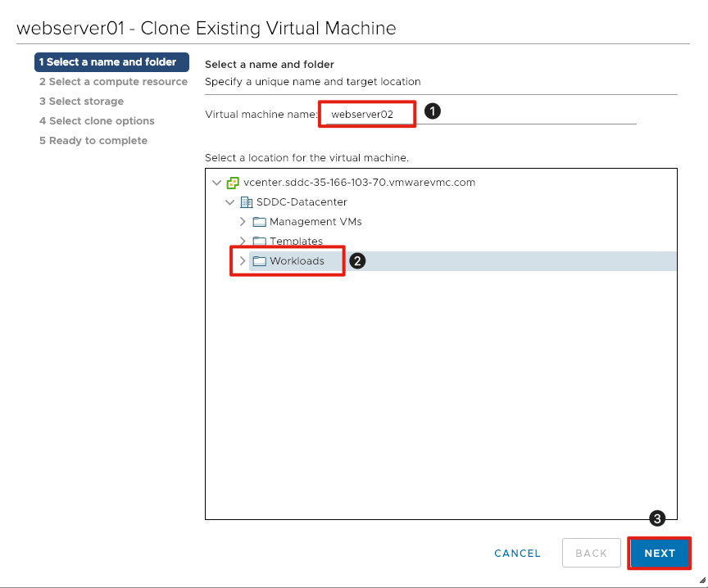The image size is (708, 588).
Task: Expand the Management VMs folder
Action: [x=243, y=221]
